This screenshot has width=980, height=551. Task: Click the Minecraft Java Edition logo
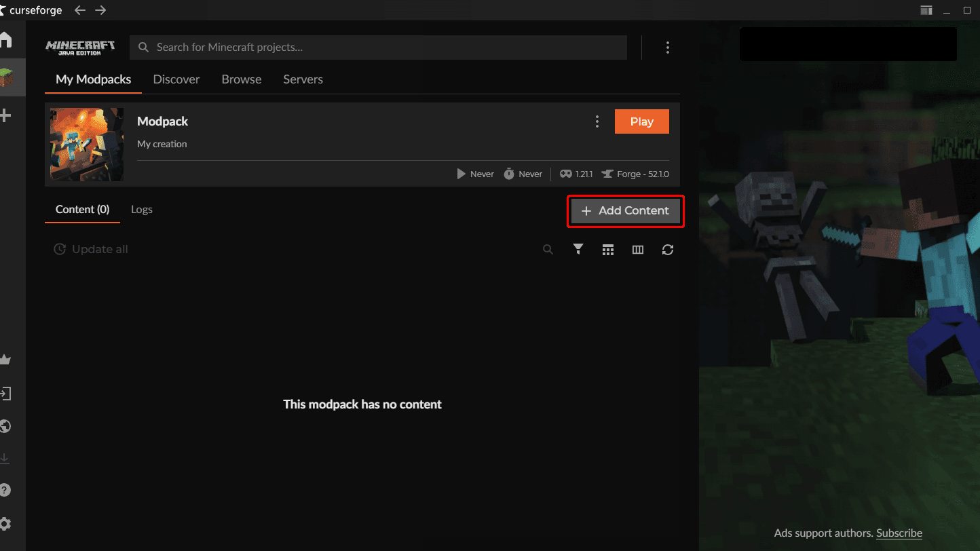point(80,47)
